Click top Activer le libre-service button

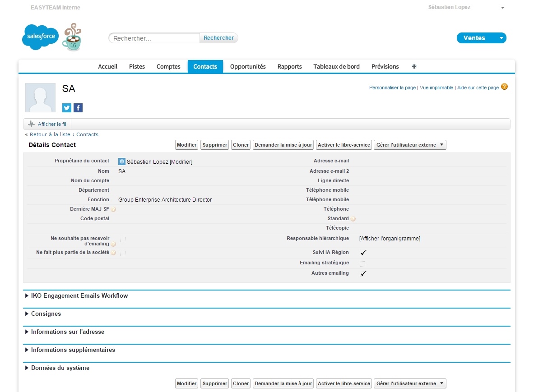(x=344, y=145)
